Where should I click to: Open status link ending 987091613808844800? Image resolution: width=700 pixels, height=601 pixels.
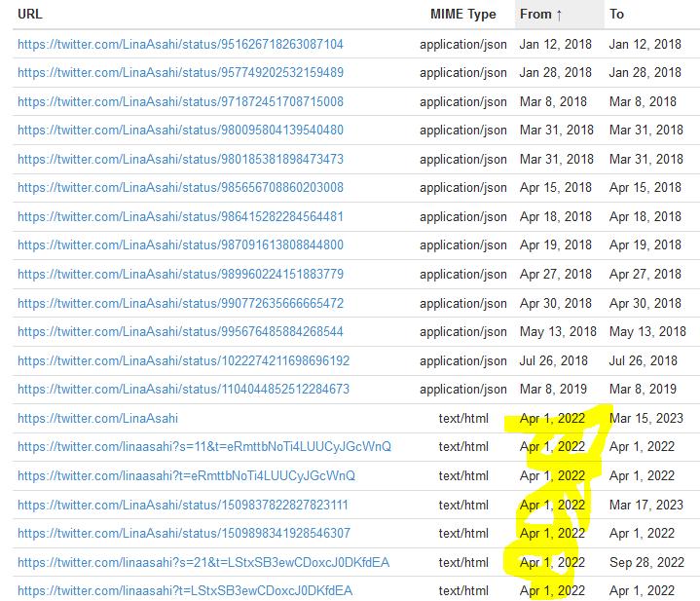pyautogui.click(x=180, y=245)
